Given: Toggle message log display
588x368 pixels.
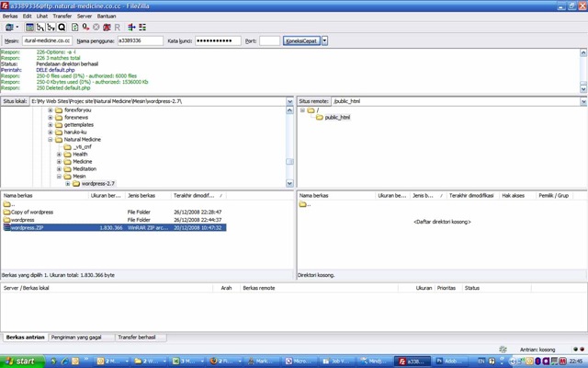Looking at the screenshot, I should click(x=29, y=27).
